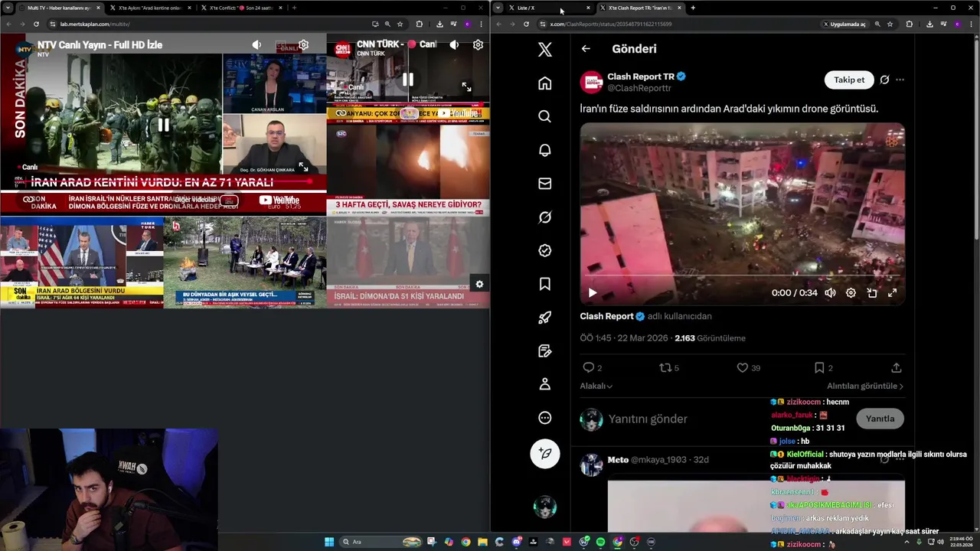The width and height of the screenshot is (980, 551).
Task: Open Messages envelope in X sidebar
Action: click(544, 184)
